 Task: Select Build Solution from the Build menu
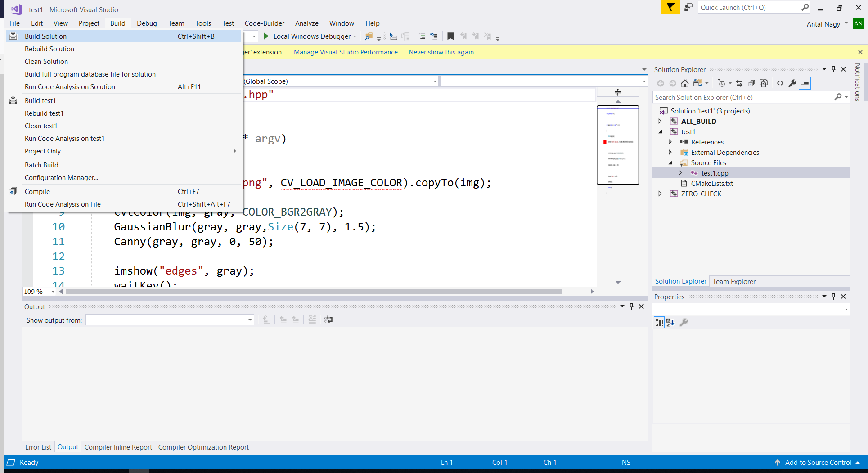[123, 36]
